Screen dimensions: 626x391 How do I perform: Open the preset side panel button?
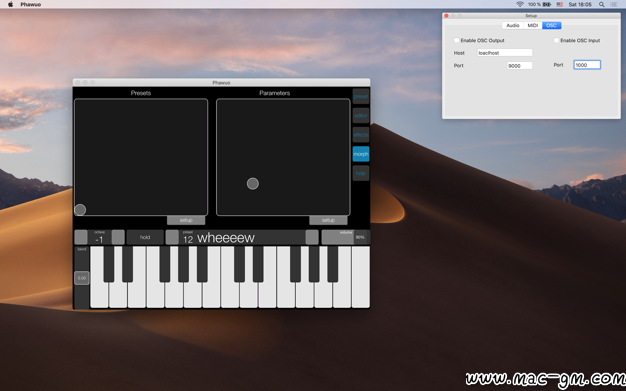click(361, 96)
